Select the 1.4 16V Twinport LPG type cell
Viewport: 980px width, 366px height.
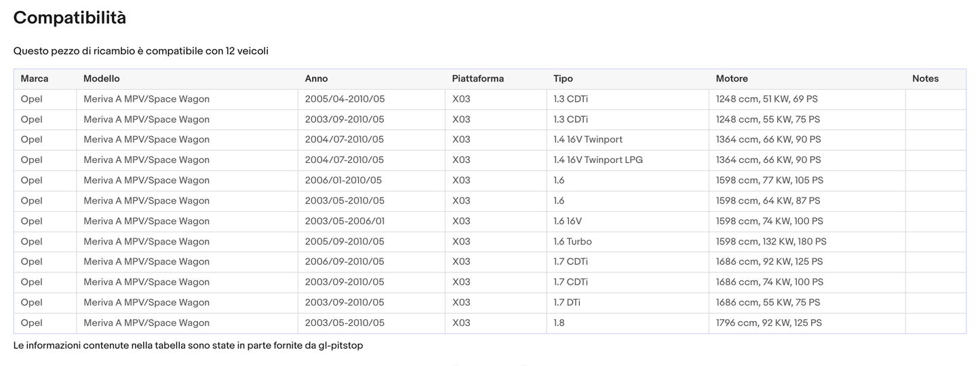point(597,160)
